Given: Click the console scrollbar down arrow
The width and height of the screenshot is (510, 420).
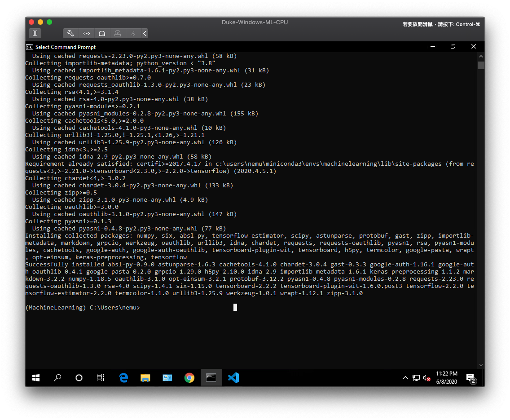Looking at the screenshot, I should (x=481, y=365).
